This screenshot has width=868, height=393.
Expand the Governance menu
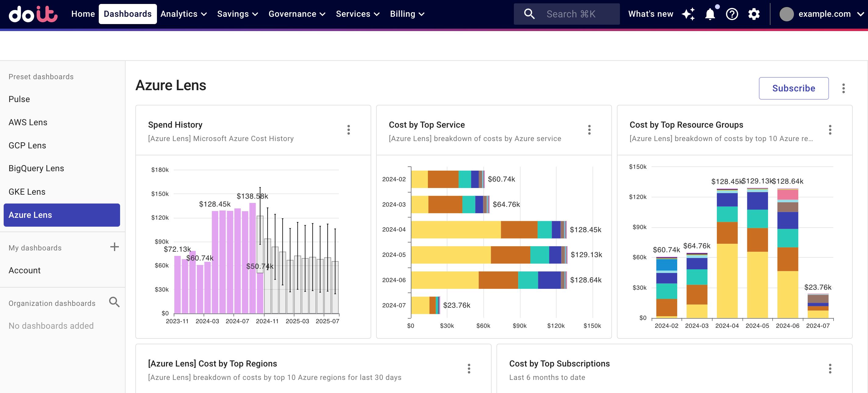click(x=297, y=14)
